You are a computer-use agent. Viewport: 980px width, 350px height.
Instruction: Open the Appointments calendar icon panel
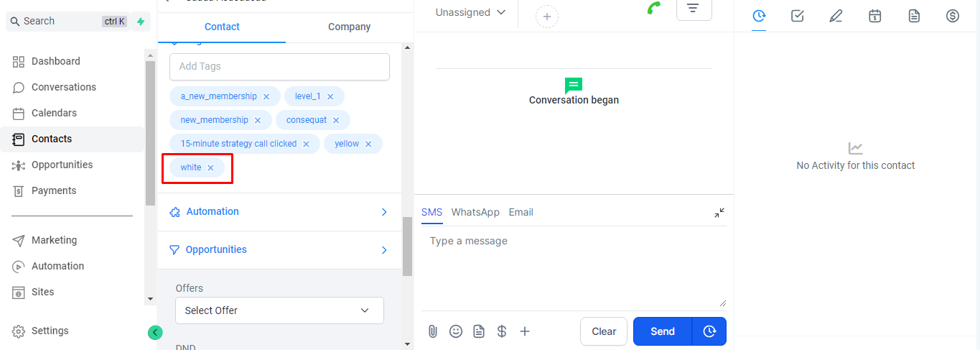(874, 16)
